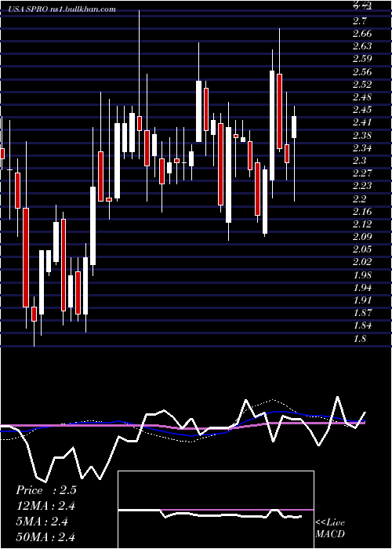The image size is (392, 549).
Task: Click the 2.23 price axis label
Action: click(x=362, y=186)
